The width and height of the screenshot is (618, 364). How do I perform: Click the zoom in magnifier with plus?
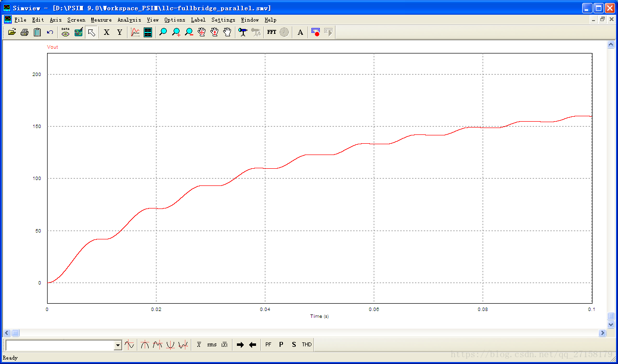(176, 32)
